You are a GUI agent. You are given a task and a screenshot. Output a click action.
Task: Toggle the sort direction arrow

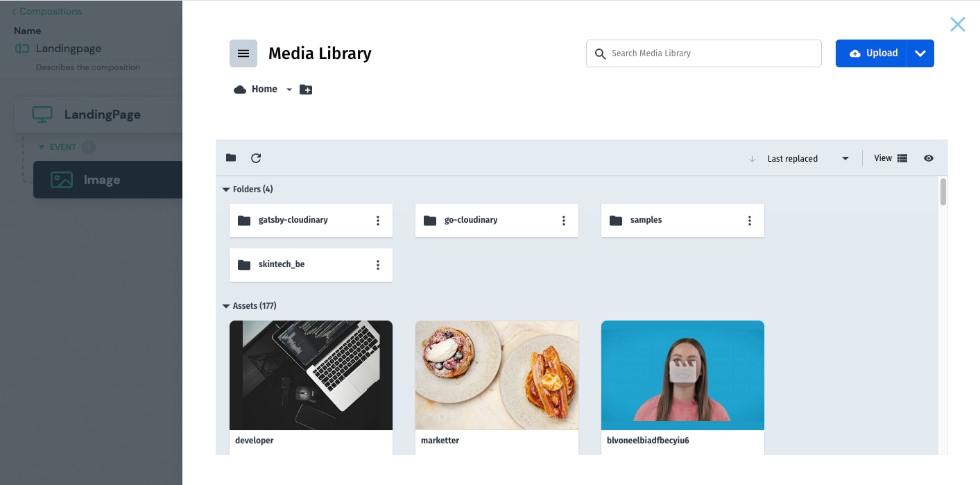[752, 159]
